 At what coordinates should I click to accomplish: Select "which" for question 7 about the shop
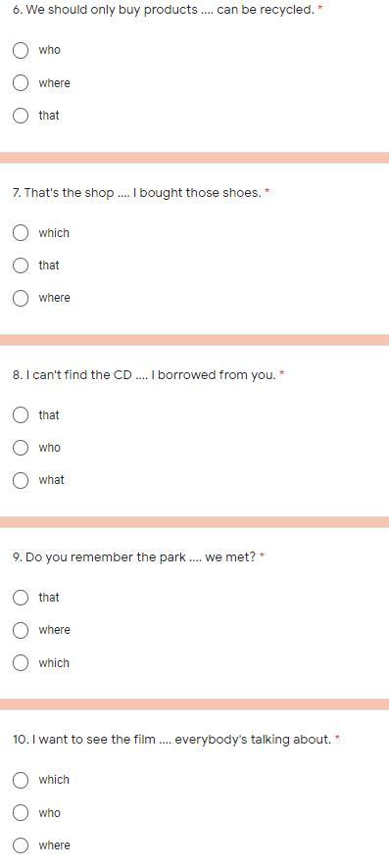[x=21, y=233]
